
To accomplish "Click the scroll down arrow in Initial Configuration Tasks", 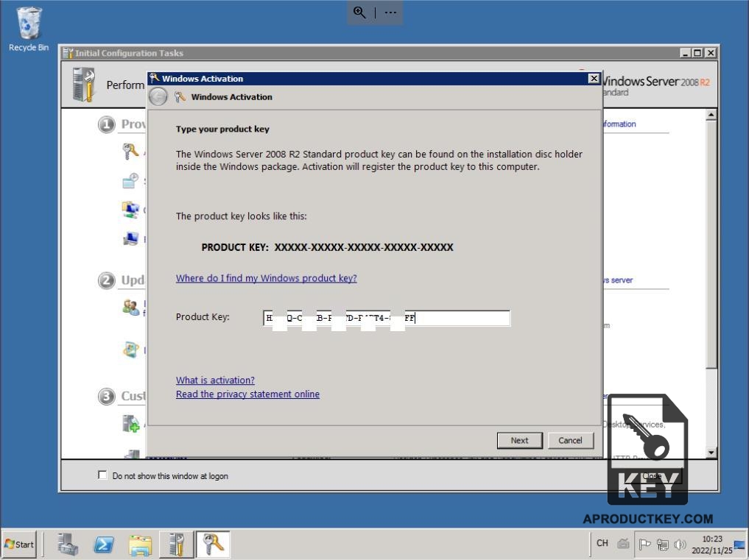I will tap(711, 452).
